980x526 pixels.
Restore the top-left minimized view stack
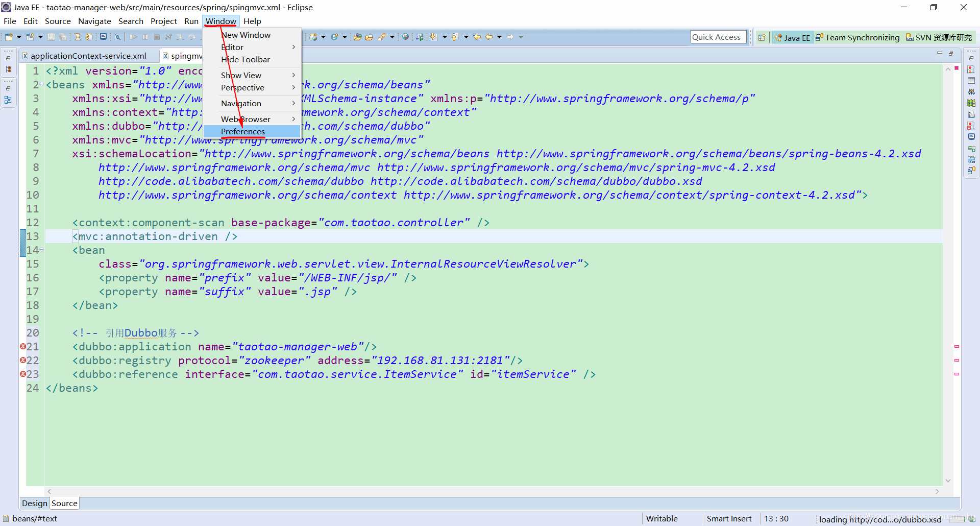(8, 58)
